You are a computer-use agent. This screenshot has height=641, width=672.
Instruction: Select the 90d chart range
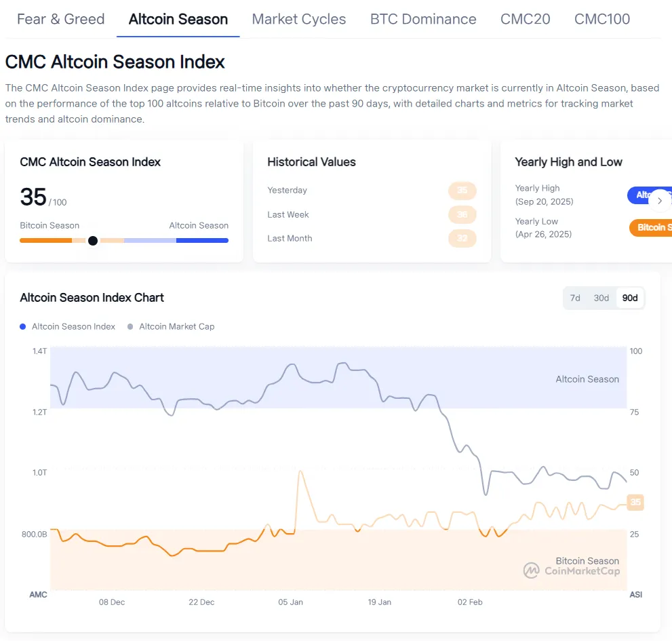630,298
